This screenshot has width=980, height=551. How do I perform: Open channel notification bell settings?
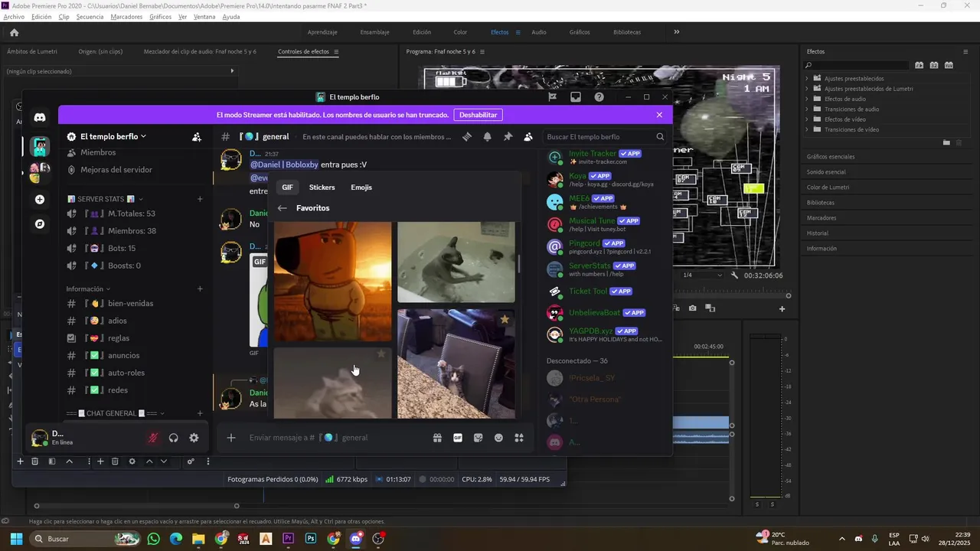(x=487, y=137)
